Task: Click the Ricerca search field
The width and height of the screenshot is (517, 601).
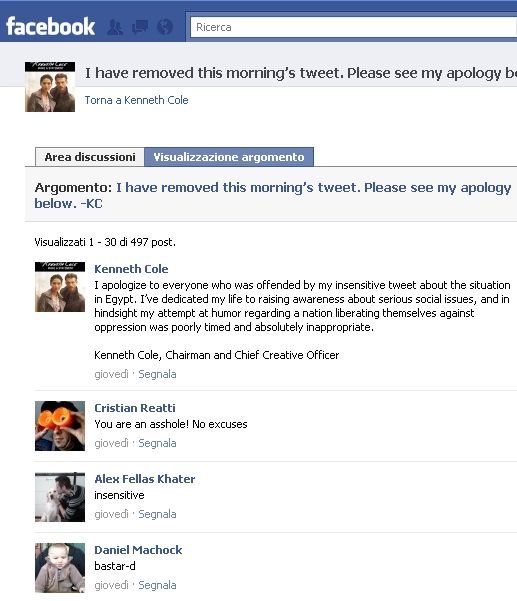Action: pyautogui.click(x=353, y=27)
